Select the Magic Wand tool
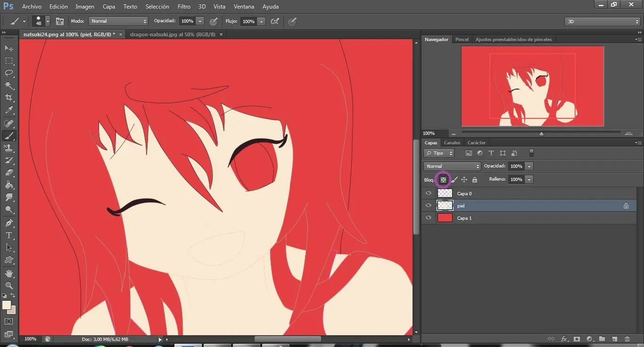The width and height of the screenshot is (644, 347). [9, 85]
